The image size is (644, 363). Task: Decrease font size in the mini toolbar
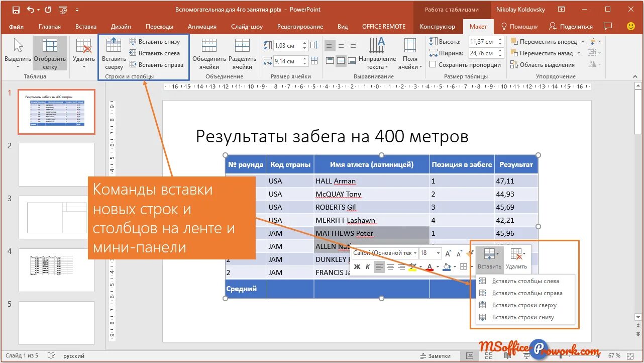click(x=459, y=253)
